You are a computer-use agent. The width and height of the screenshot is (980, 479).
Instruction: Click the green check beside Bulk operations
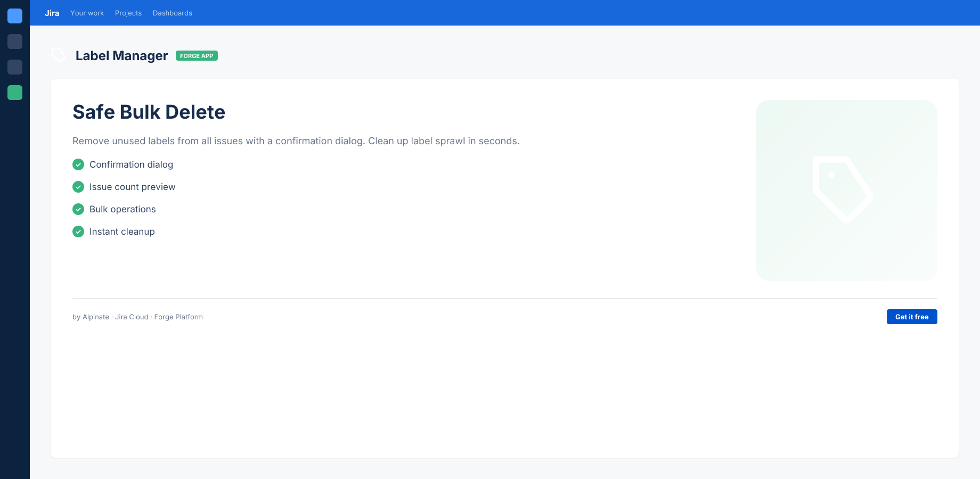click(78, 209)
